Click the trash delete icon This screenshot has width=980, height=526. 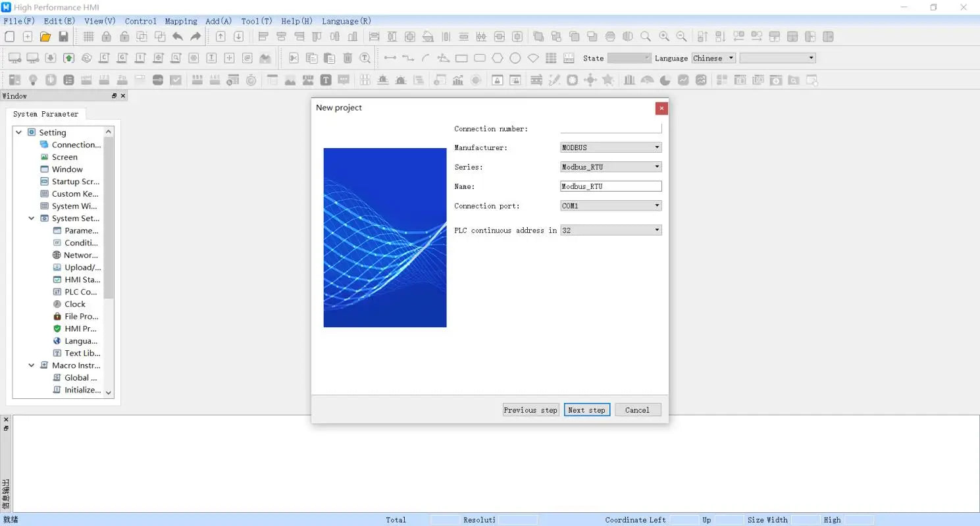348,59
